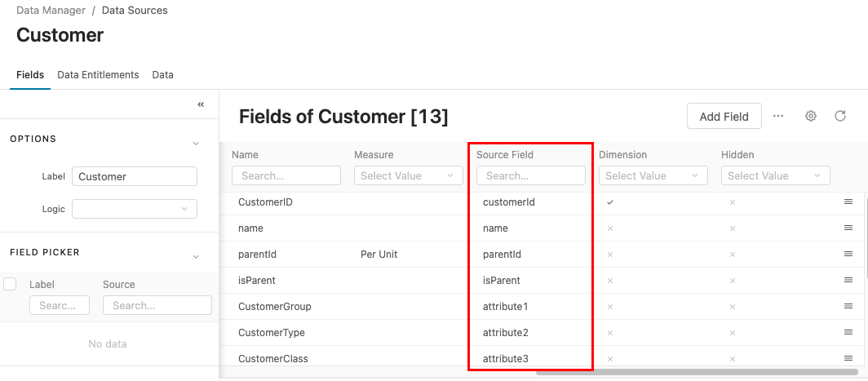Open the Logic dropdown in Options
The width and height of the screenshot is (868, 381).
135,209
